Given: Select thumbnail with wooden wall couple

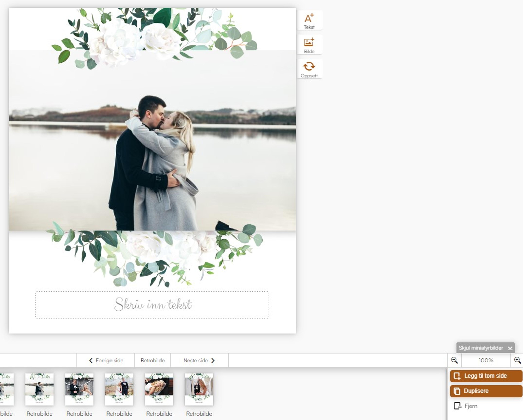Looking at the screenshot, I should point(79,389).
